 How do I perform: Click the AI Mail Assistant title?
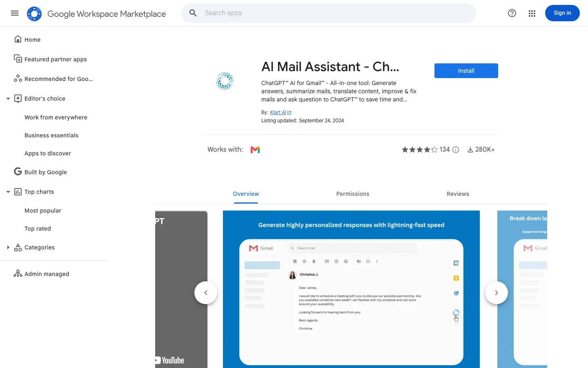click(x=330, y=67)
